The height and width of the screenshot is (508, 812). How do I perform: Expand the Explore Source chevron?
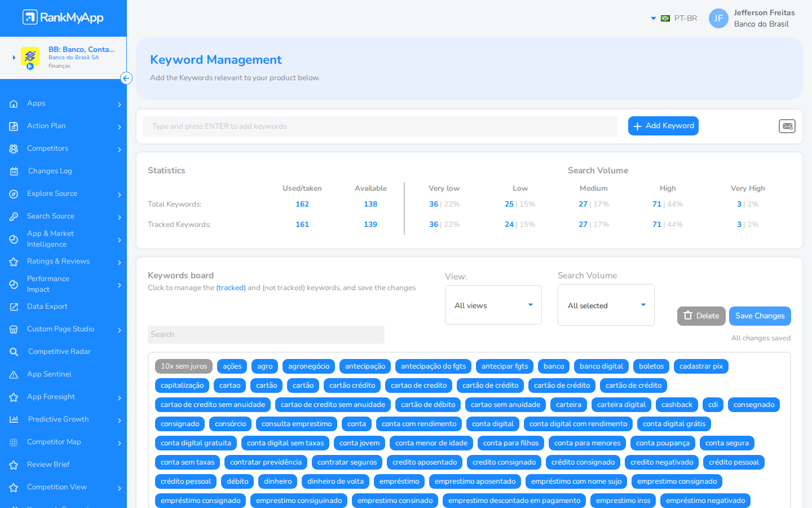120,195
